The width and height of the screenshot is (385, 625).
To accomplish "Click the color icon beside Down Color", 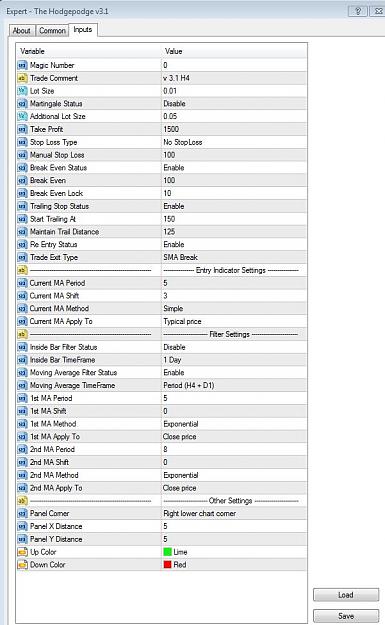I will 22,565.
